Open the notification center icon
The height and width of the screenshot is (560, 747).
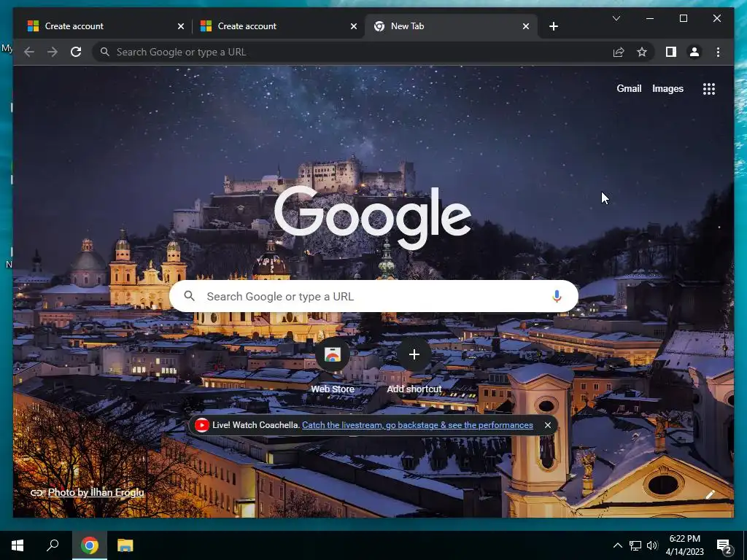coord(724,546)
